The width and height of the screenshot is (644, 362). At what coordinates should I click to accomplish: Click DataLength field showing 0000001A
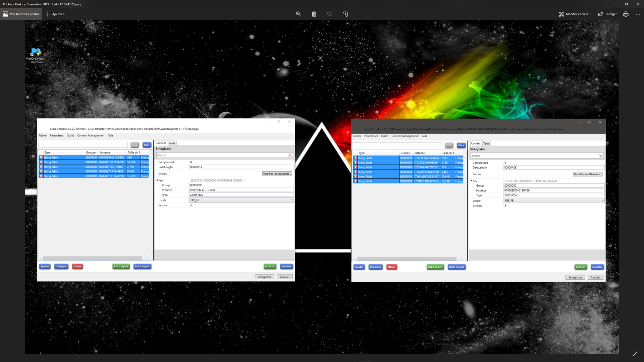[241, 167]
